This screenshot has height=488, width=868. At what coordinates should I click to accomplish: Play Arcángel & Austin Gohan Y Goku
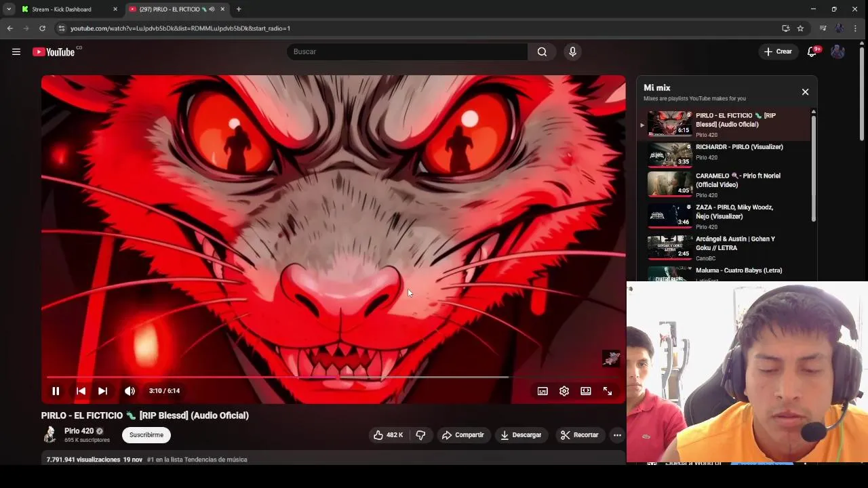(723, 248)
